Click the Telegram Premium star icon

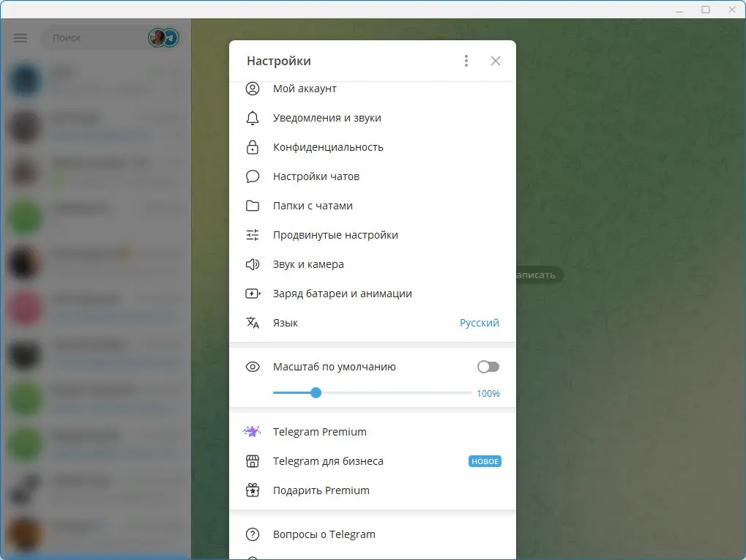coord(252,432)
